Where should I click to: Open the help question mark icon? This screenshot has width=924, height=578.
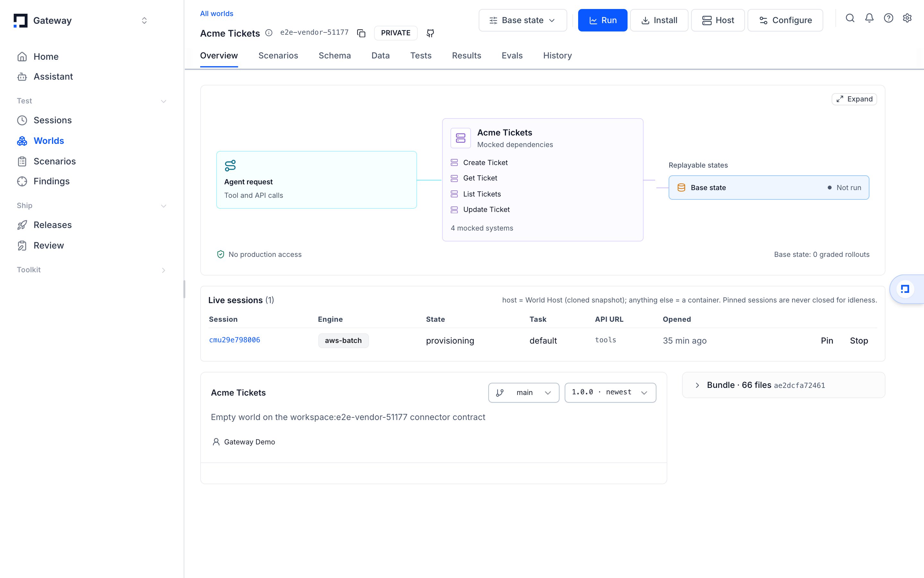888,18
